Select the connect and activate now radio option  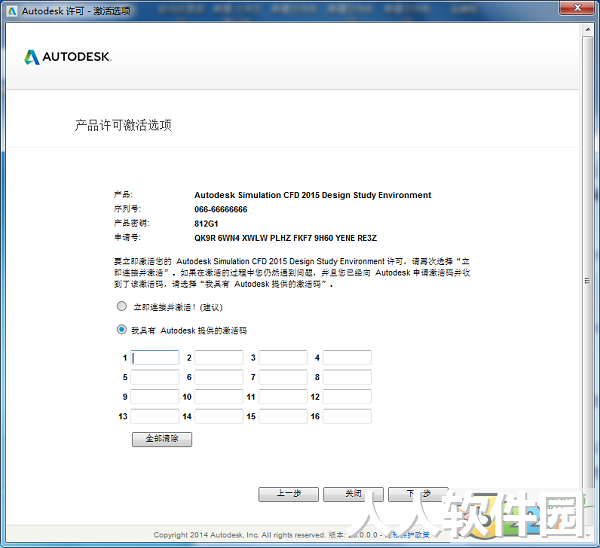coord(122,306)
